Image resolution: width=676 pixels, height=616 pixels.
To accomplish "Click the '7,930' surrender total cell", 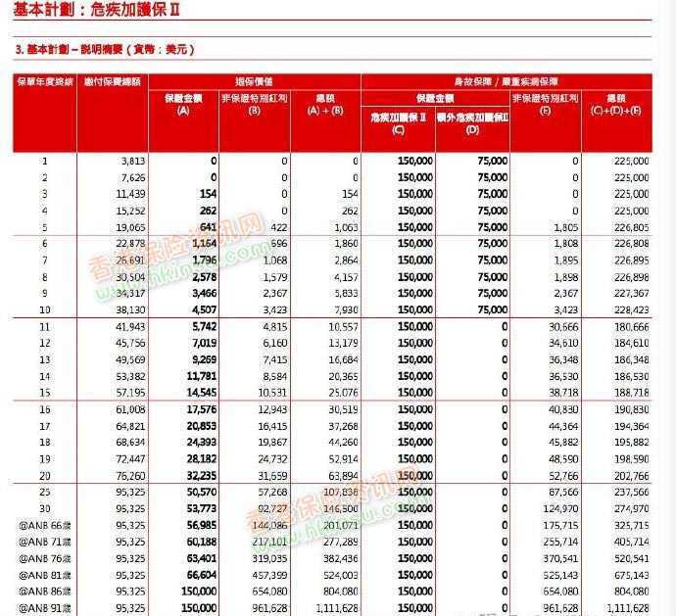I will (x=346, y=309).
